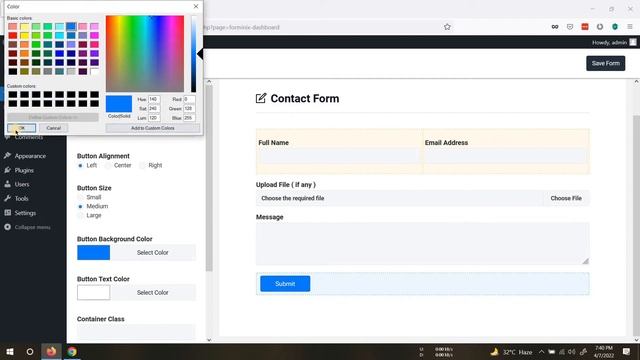Click the luminosity slider in Color dialog

click(x=193, y=53)
